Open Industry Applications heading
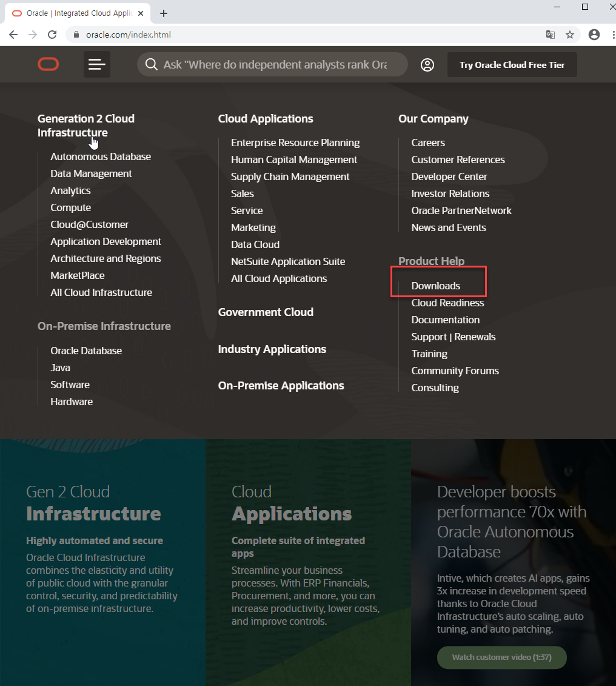This screenshot has height=686, width=616. pyautogui.click(x=272, y=349)
